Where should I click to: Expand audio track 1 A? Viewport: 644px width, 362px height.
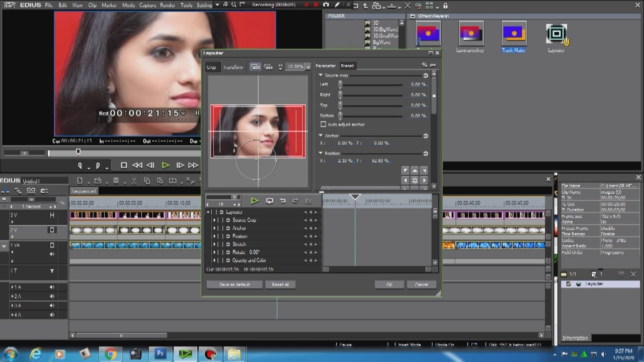[x=12, y=287]
